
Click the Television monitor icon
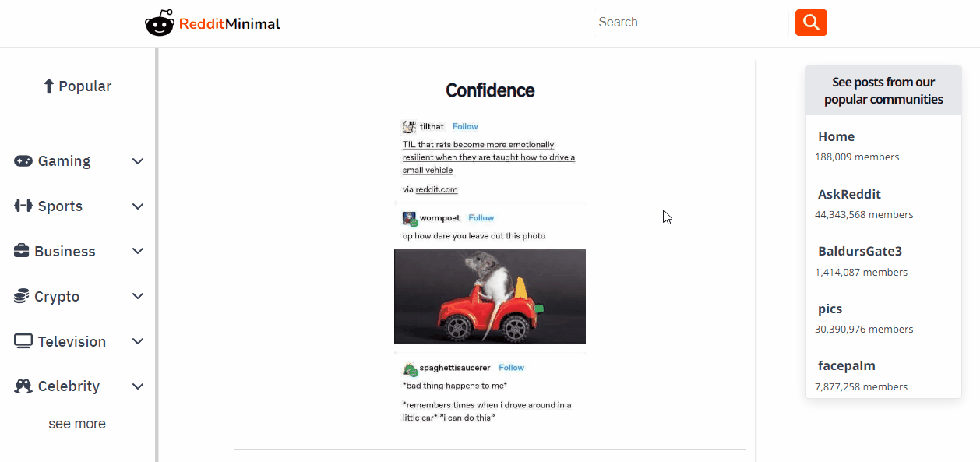(x=23, y=342)
